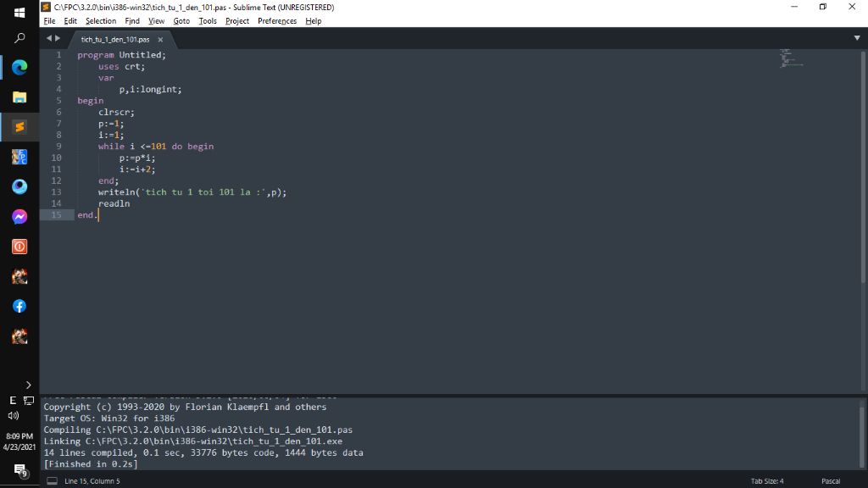
Task: Open the Edit menu
Action: tap(70, 21)
